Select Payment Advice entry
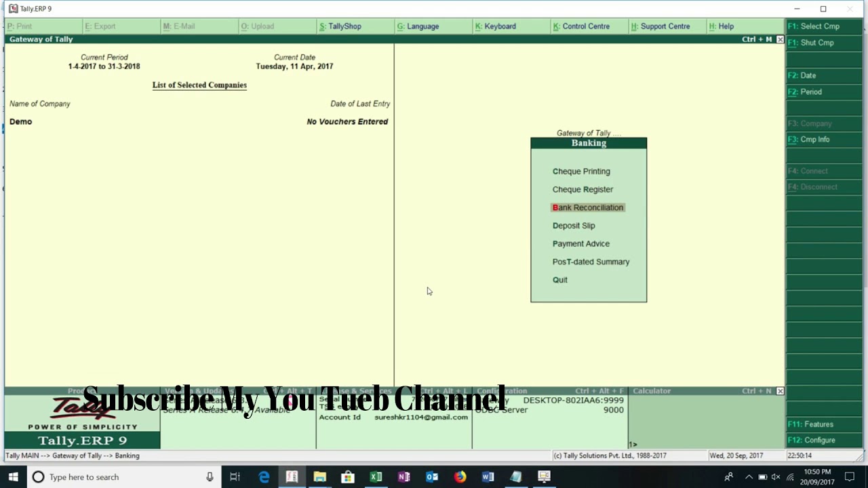The image size is (868, 488). click(580, 243)
